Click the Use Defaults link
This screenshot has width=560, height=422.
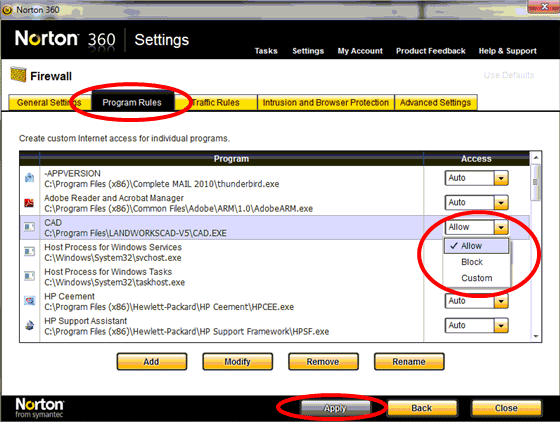509,75
